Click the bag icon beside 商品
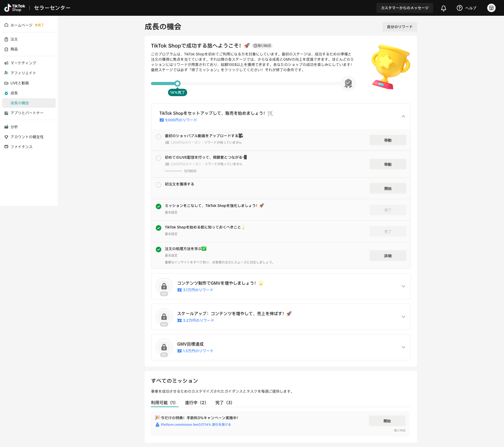The width and height of the screenshot is (504, 447). click(6, 49)
